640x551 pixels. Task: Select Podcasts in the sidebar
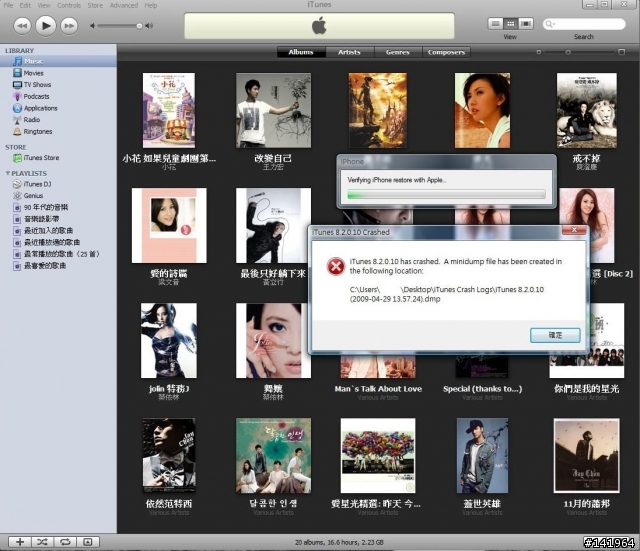[58, 96]
